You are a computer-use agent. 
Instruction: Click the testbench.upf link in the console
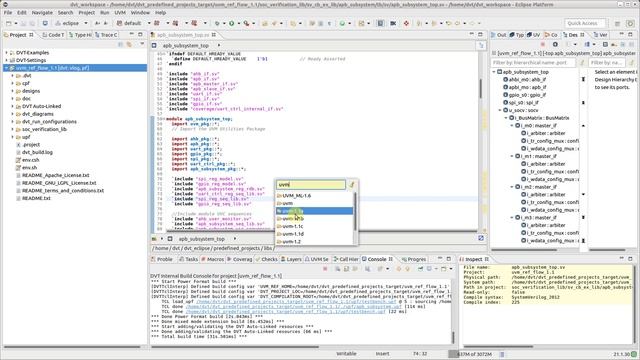[x=285, y=311]
